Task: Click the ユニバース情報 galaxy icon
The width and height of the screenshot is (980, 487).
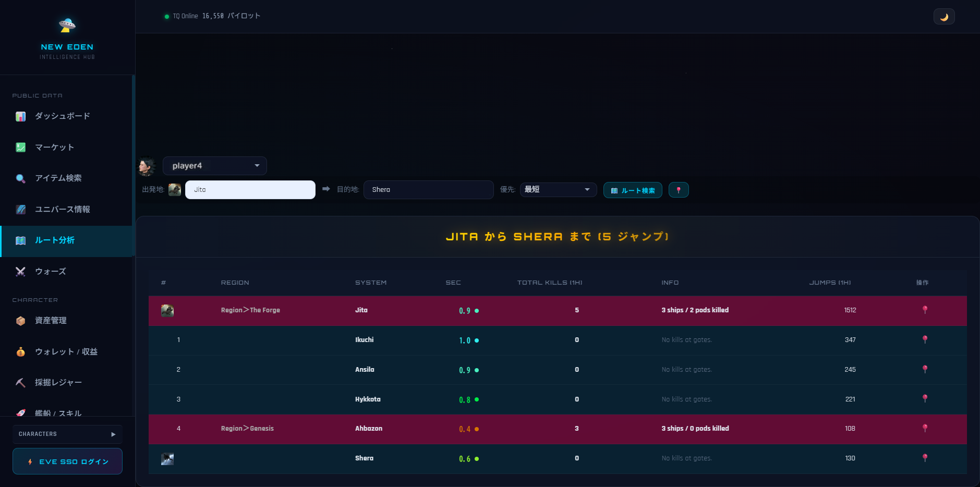Action: coord(20,209)
